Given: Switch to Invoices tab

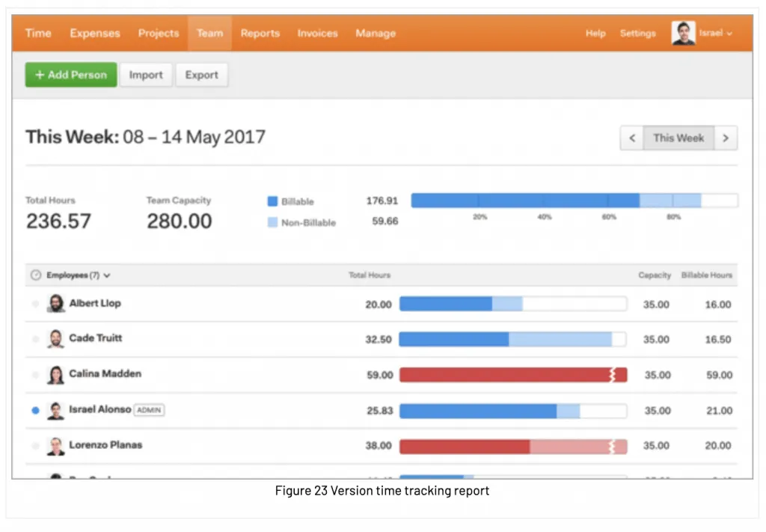Looking at the screenshot, I should [x=317, y=33].
